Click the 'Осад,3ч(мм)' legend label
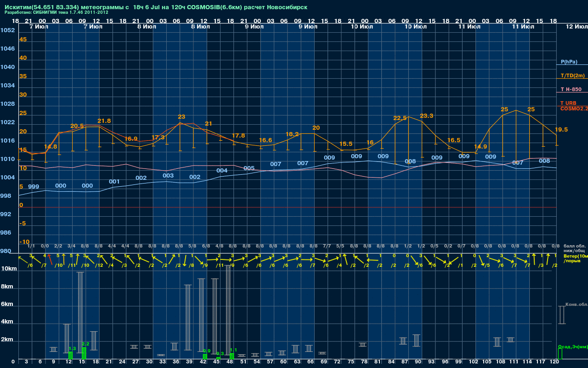The image size is (588, 368). [x=573, y=346]
